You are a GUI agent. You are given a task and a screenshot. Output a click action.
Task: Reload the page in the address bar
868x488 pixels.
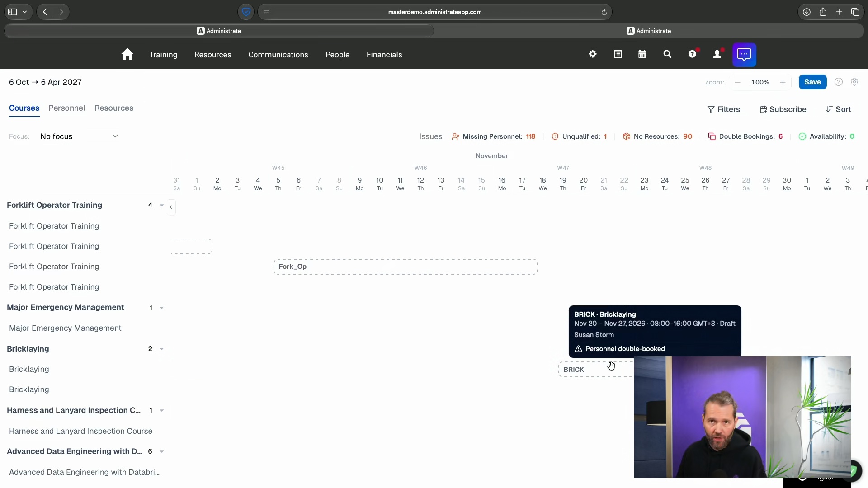(x=604, y=12)
